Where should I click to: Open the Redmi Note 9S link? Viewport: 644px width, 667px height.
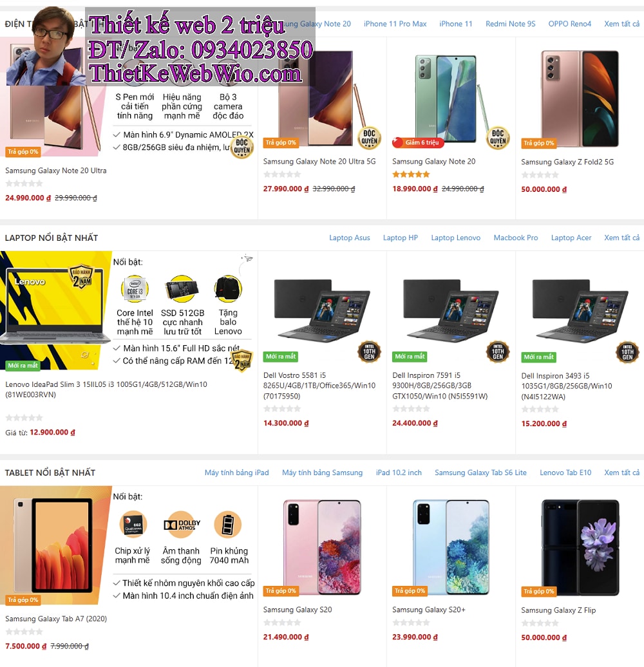coord(511,24)
